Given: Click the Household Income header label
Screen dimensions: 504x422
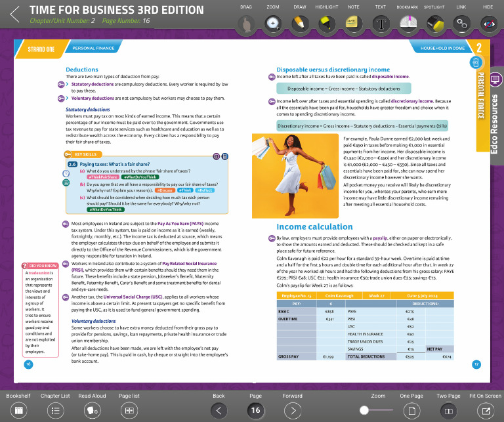Looking at the screenshot, I should pyautogui.click(x=442, y=48).
